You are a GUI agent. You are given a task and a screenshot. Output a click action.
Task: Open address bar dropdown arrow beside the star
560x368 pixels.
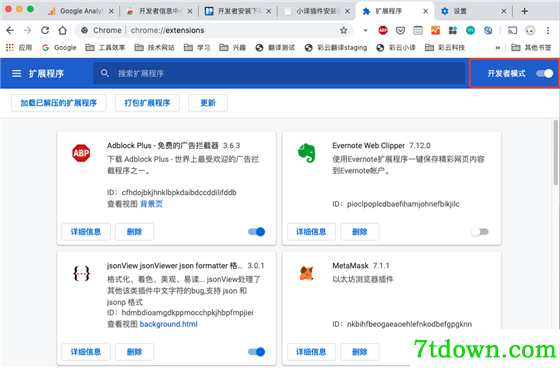(x=365, y=30)
